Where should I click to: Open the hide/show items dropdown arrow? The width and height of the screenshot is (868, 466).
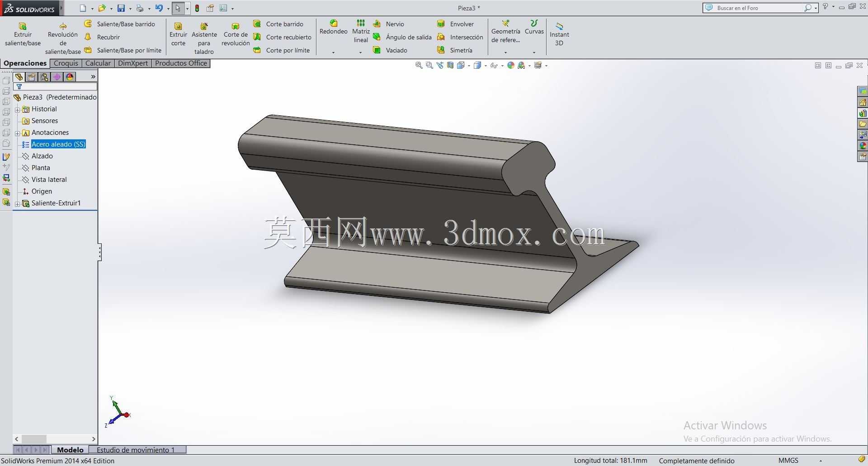[x=502, y=66]
